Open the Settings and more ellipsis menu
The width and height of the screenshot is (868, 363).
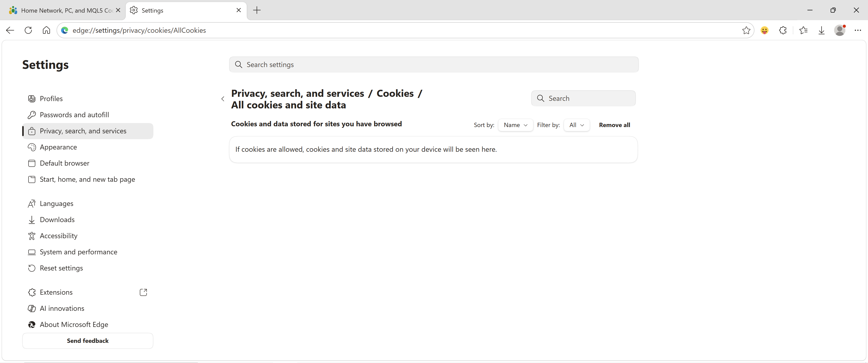[x=858, y=30]
